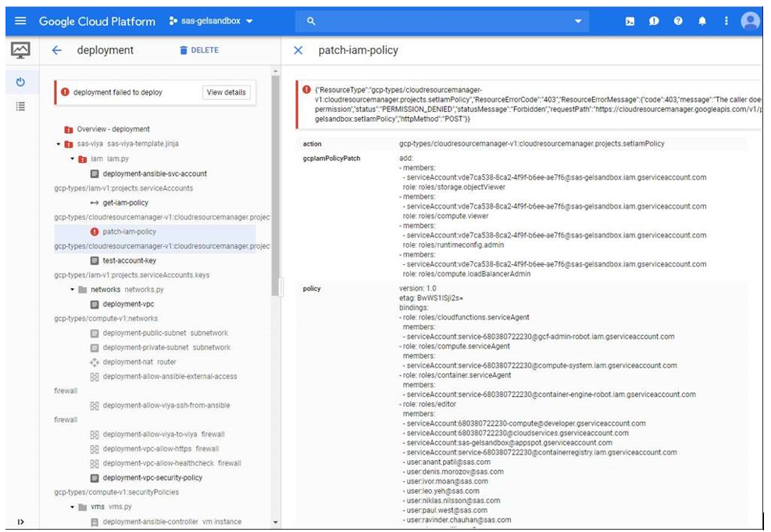Expand the search bar dropdown arrow
The width and height of the screenshot is (771, 532).
click(x=578, y=21)
